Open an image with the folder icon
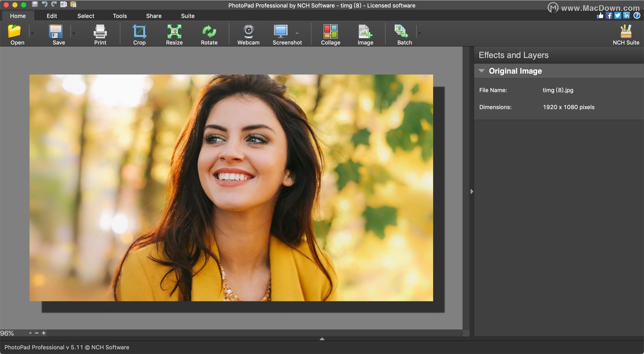The image size is (644, 354). pyautogui.click(x=15, y=31)
